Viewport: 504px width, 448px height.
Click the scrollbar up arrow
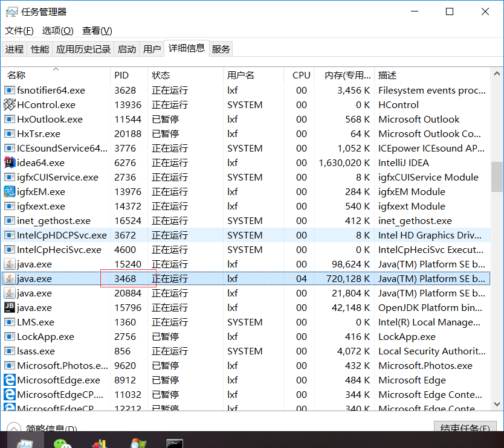click(x=497, y=74)
